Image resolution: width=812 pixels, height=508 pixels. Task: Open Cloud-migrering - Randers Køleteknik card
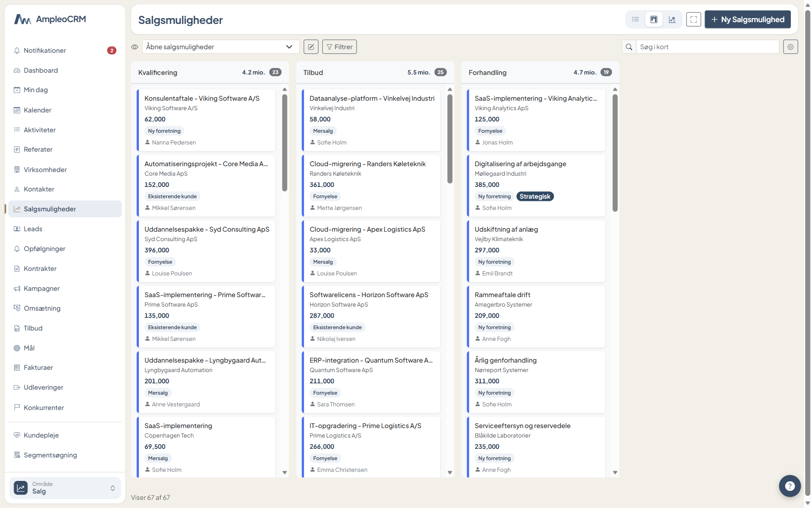371,186
